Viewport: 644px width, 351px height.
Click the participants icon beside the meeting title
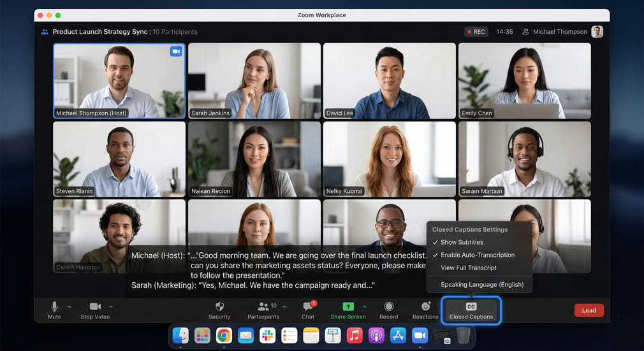(45, 32)
